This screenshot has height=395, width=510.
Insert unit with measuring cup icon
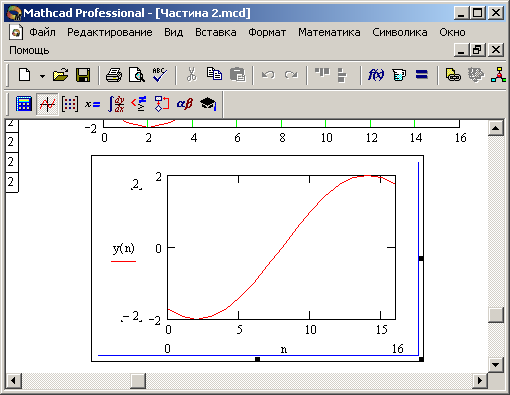[399, 75]
